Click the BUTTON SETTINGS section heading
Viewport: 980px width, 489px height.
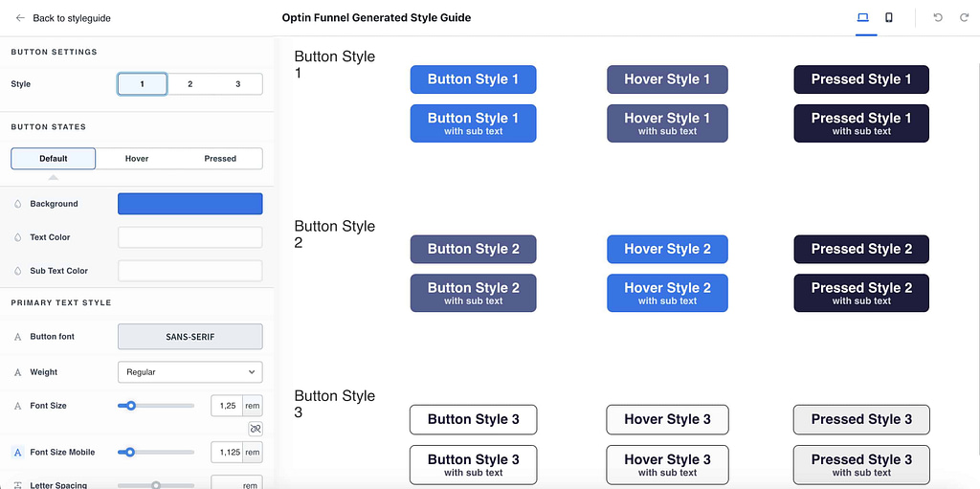55,52
